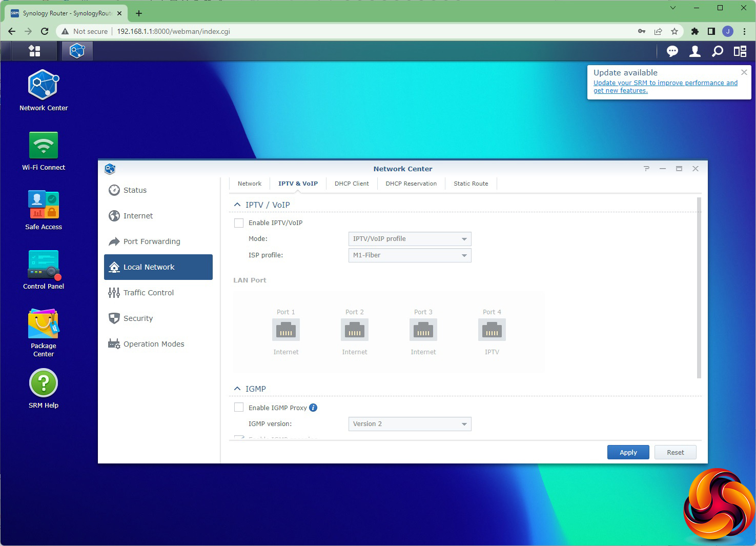Open Chrome's tab search chevron
This screenshot has height=546, width=756.
click(x=673, y=8)
